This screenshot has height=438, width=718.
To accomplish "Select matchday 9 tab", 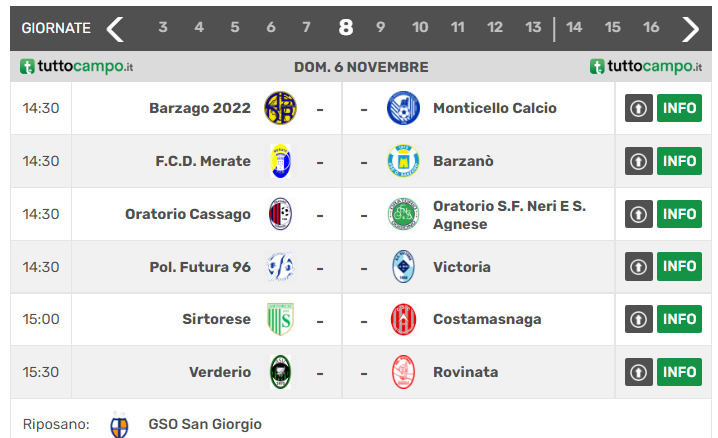I will 381,28.
